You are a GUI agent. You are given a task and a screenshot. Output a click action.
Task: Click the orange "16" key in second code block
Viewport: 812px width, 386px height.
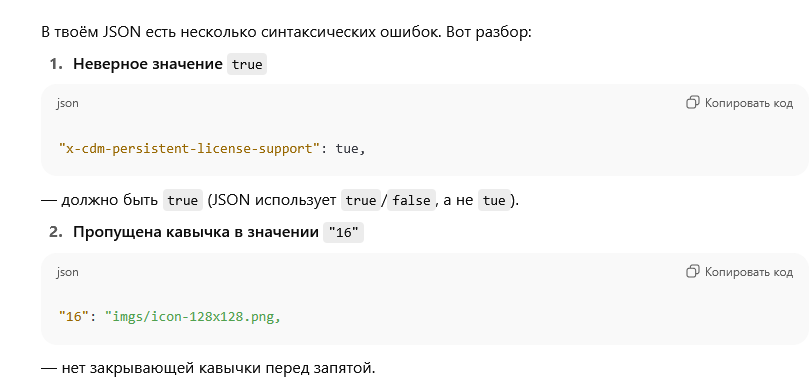pos(71,317)
